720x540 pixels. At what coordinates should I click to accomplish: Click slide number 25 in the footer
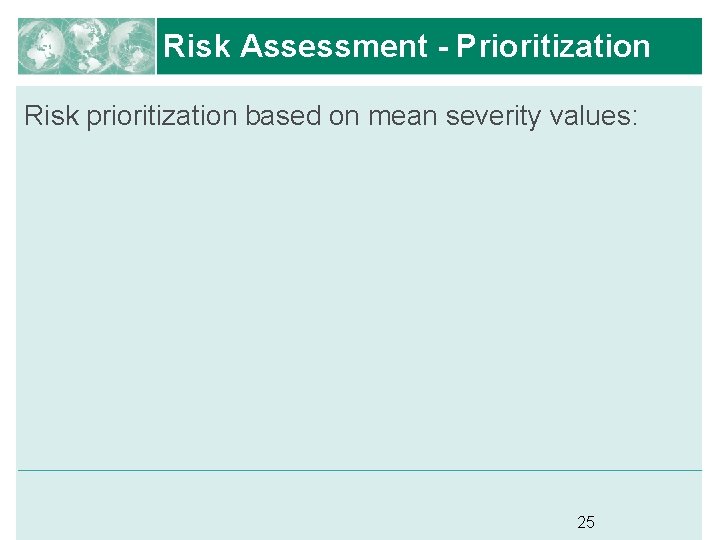point(586,521)
